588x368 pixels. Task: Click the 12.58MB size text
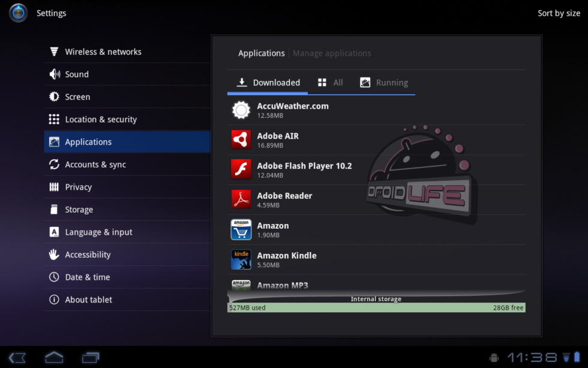270,115
